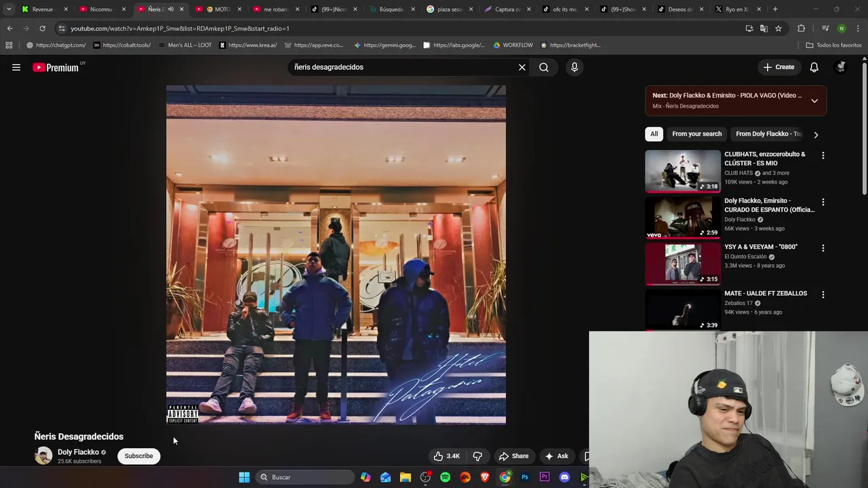Screen dimensions: 868x488
Task: Open Photoshop from the taskbar
Action: (x=525, y=477)
